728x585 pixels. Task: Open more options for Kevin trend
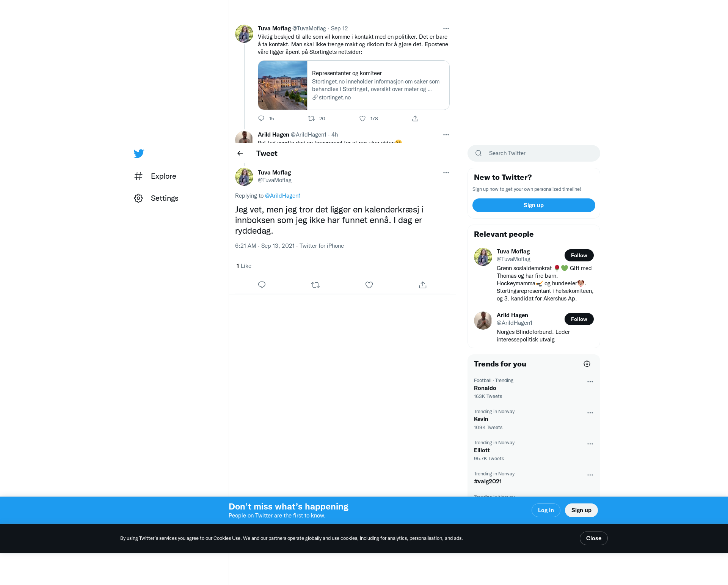pyautogui.click(x=590, y=413)
